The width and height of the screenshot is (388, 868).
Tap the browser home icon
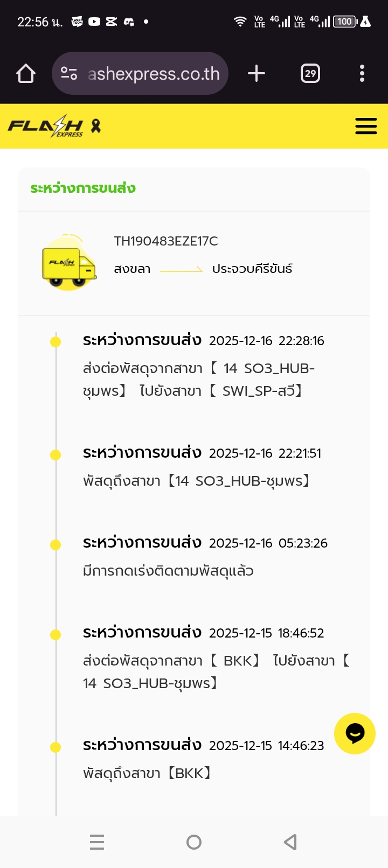(26, 73)
